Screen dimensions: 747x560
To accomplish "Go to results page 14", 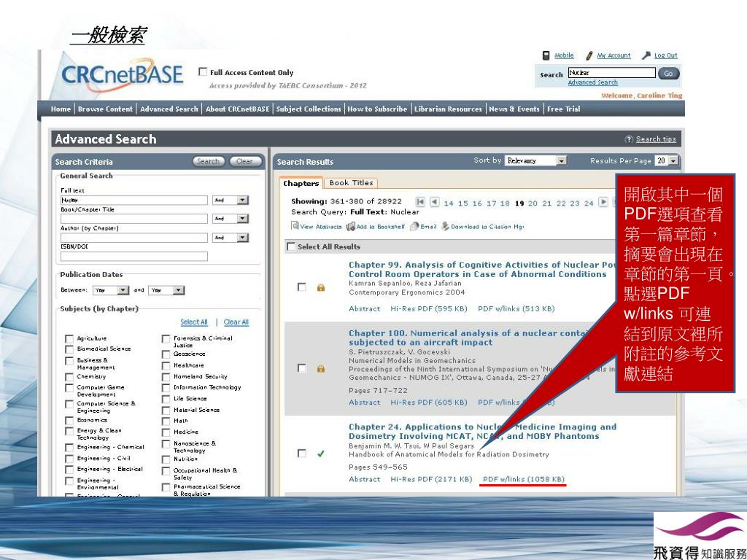I will [449, 203].
